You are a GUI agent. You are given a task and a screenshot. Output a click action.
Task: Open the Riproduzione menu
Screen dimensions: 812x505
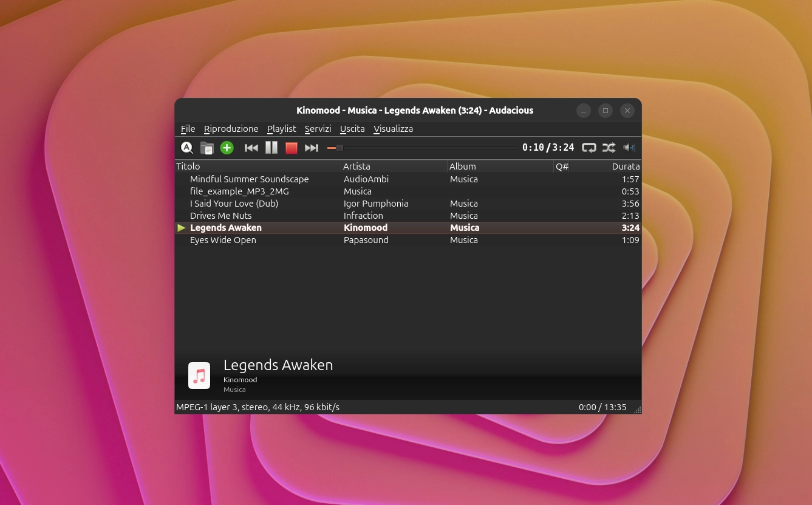tap(231, 129)
